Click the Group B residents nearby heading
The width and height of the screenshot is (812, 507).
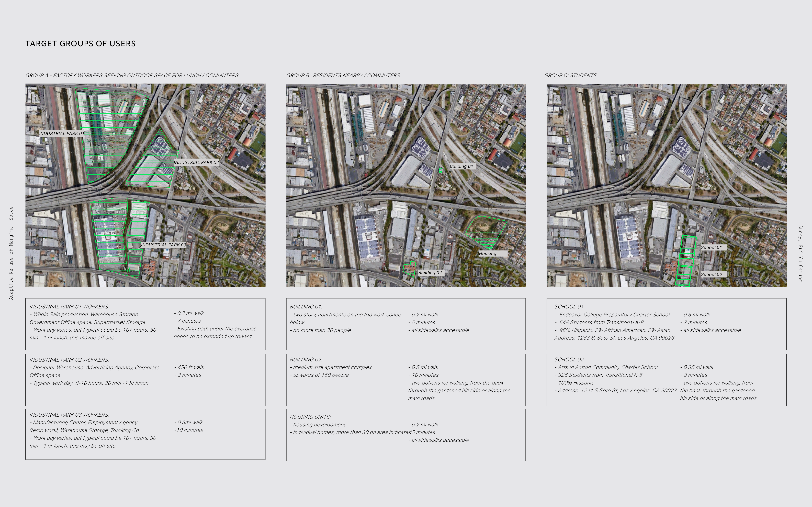click(x=343, y=75)
